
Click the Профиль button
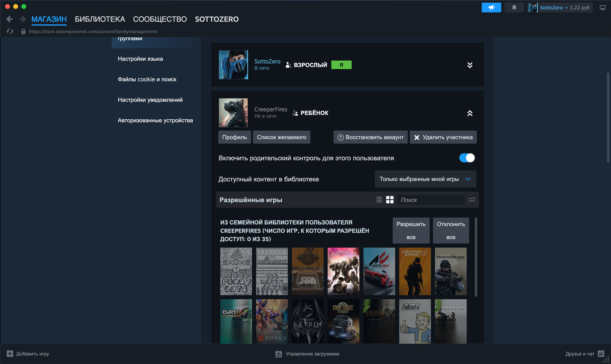[235, 137]
